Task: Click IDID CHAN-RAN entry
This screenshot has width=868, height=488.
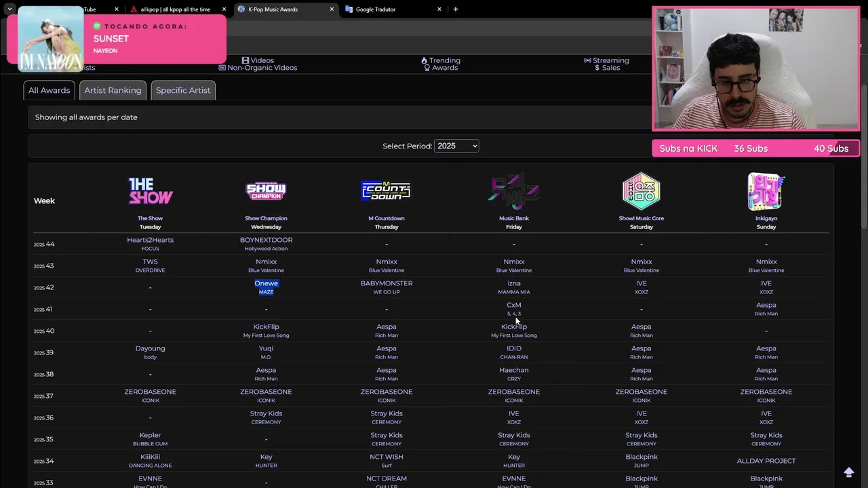Action: (x=514, y=352)
